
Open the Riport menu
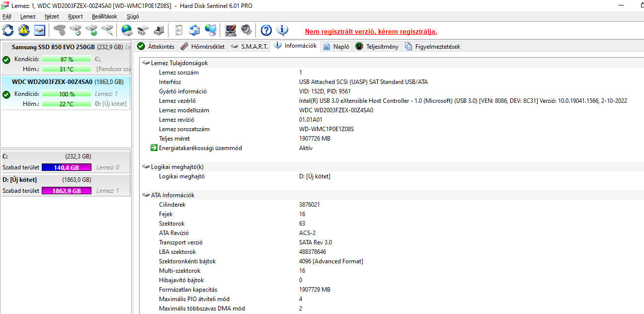point(76,16)
